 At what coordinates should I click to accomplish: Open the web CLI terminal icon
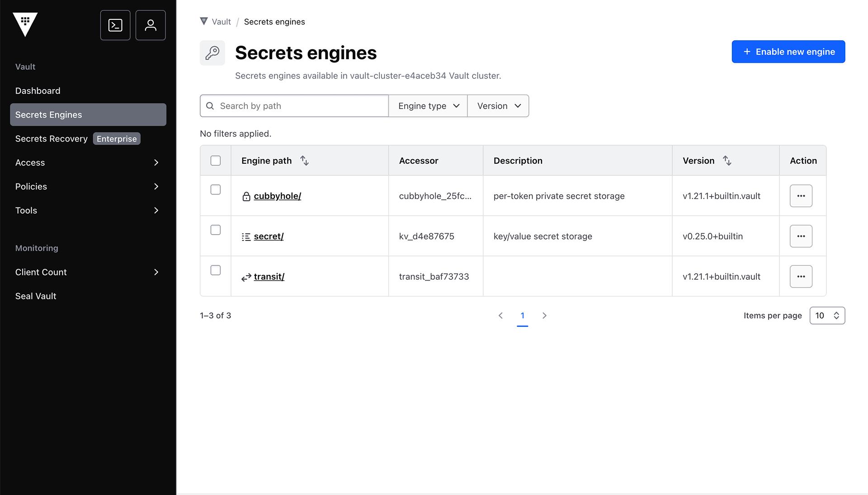(x=115, y=25)
